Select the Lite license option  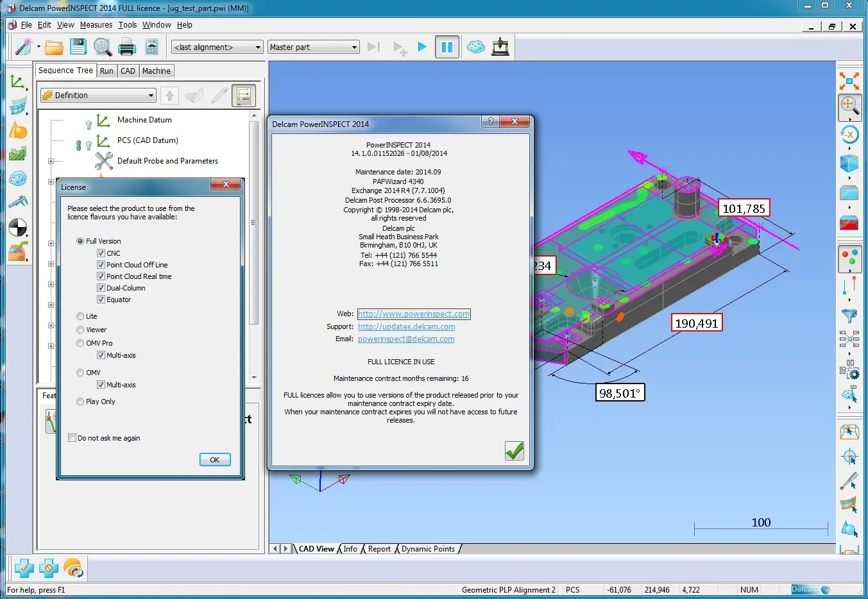click(x=80, y=316)
